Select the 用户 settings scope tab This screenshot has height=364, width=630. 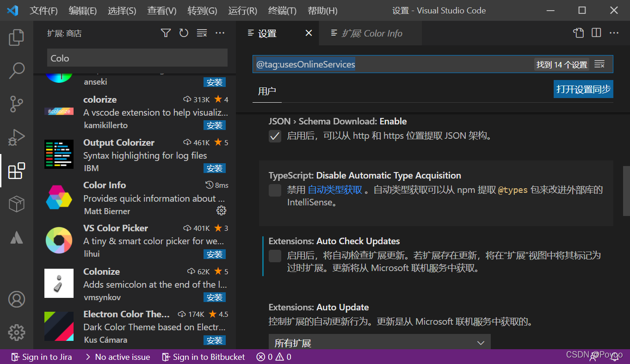(x=267, y=91)
